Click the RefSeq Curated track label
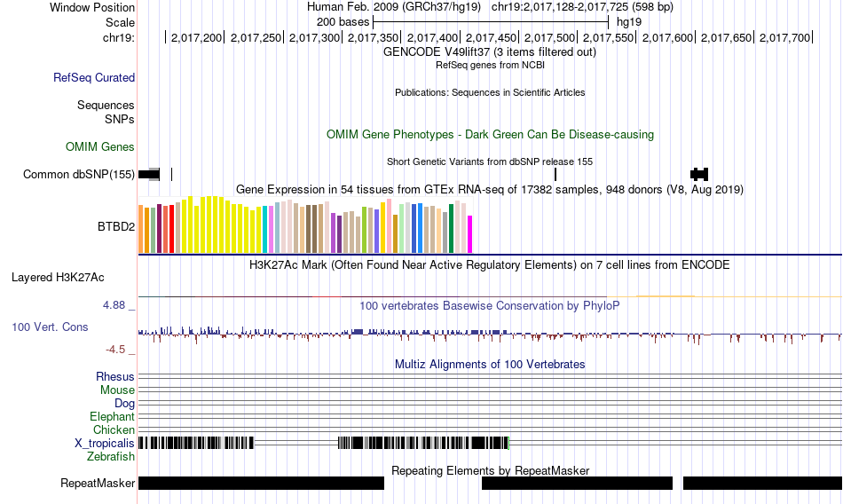 coord(93,77)
